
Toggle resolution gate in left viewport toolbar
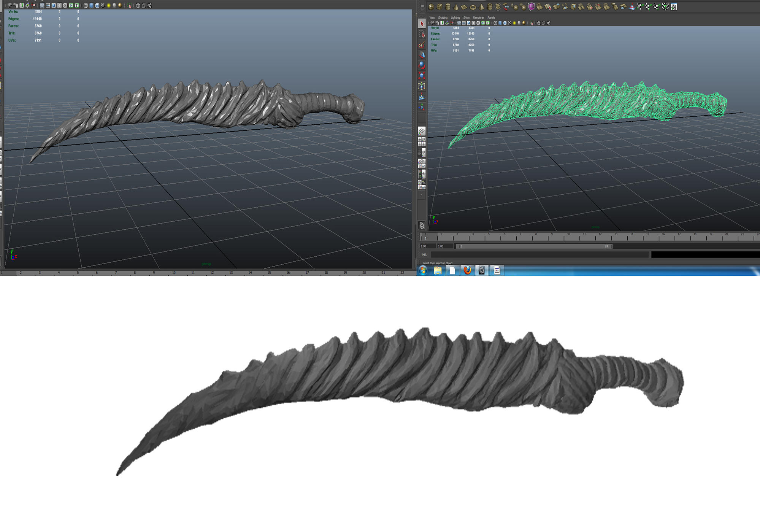(54, 5)
